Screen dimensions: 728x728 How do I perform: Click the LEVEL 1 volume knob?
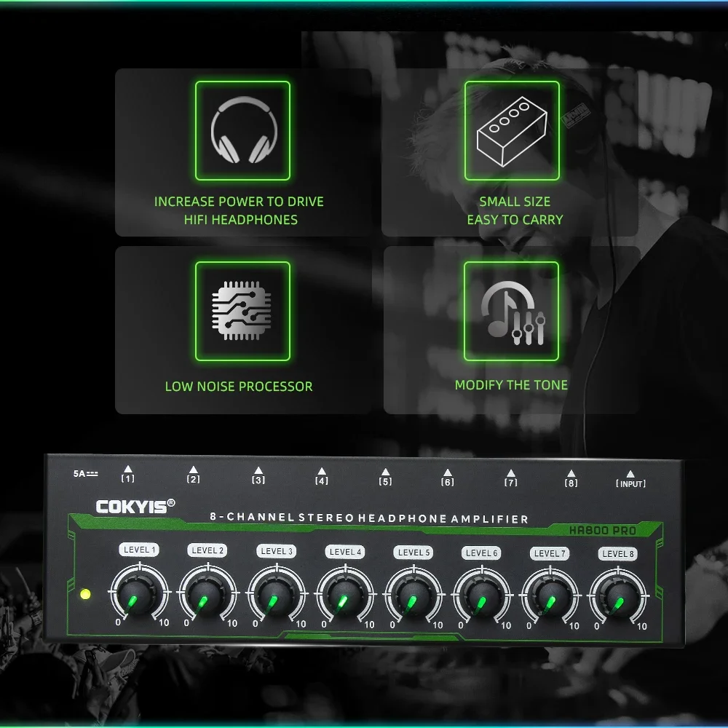(x=139, y=595)
